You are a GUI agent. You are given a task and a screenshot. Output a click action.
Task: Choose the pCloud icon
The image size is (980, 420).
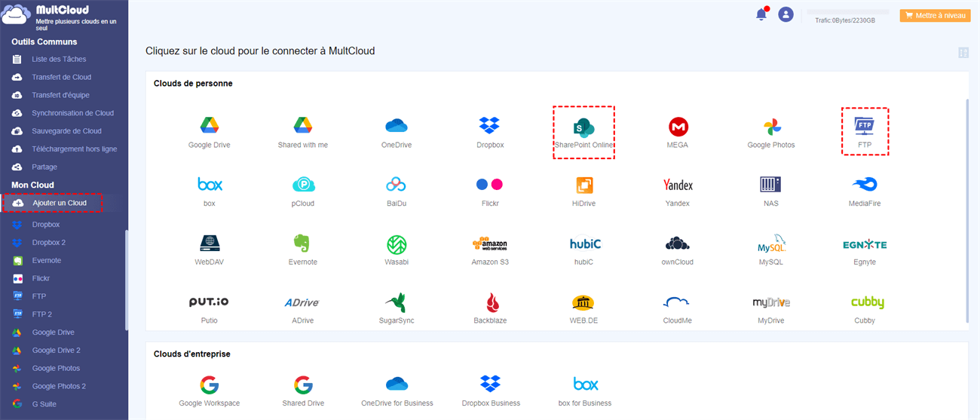(x=302, y=184)
